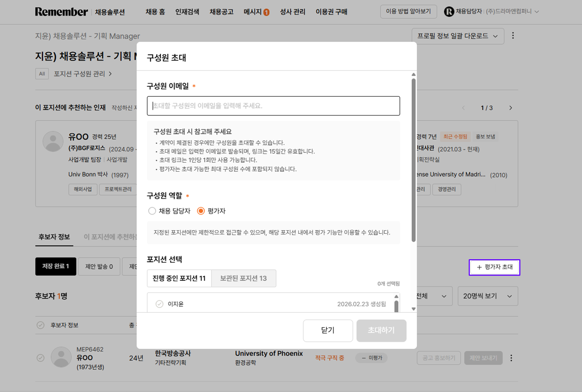The height and width of the screenshot is (392, 582).
Task: Expand 포지션 구성원 관리 chevron
Action: click(110, 74)
